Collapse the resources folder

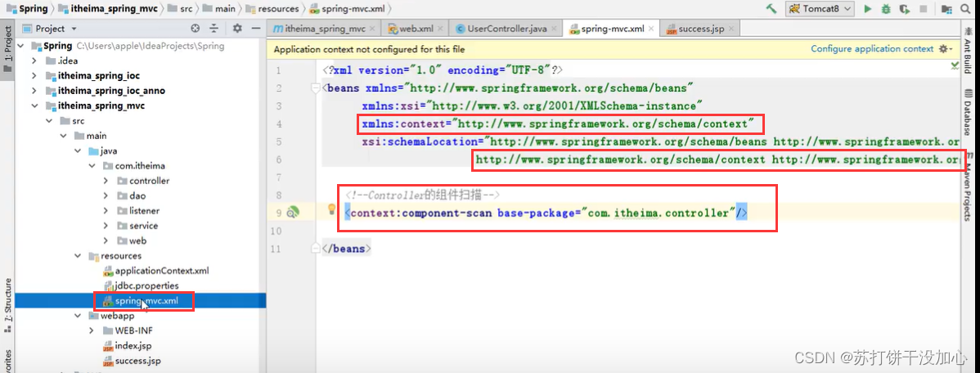(78, 255)
